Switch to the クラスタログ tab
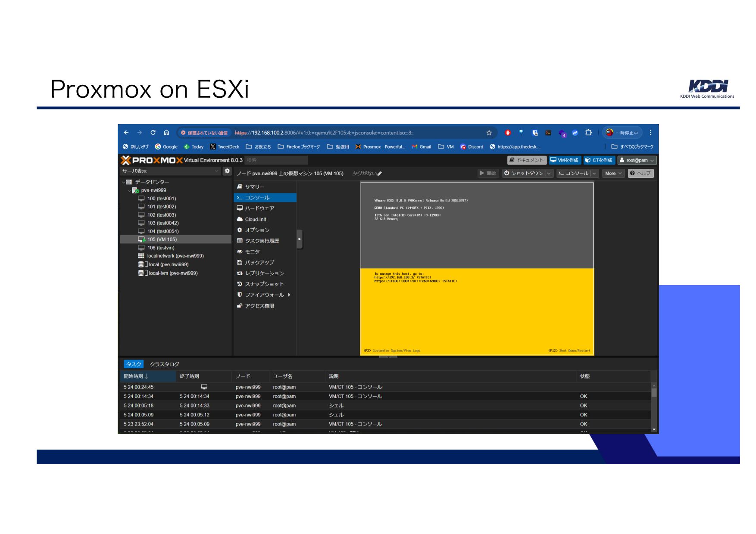The width and height of the screenshot is (756, 534). point(164,364)
